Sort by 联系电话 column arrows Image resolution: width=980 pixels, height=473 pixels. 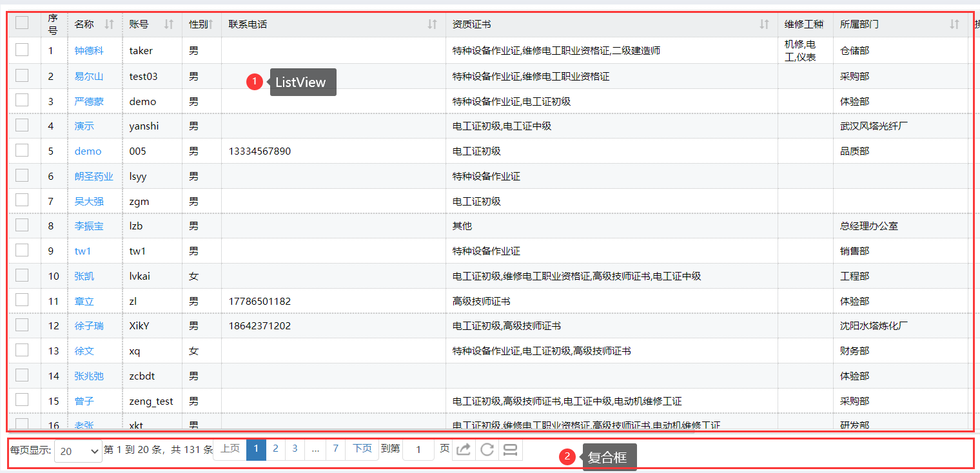pyautogui.click(x=433, y=24)
